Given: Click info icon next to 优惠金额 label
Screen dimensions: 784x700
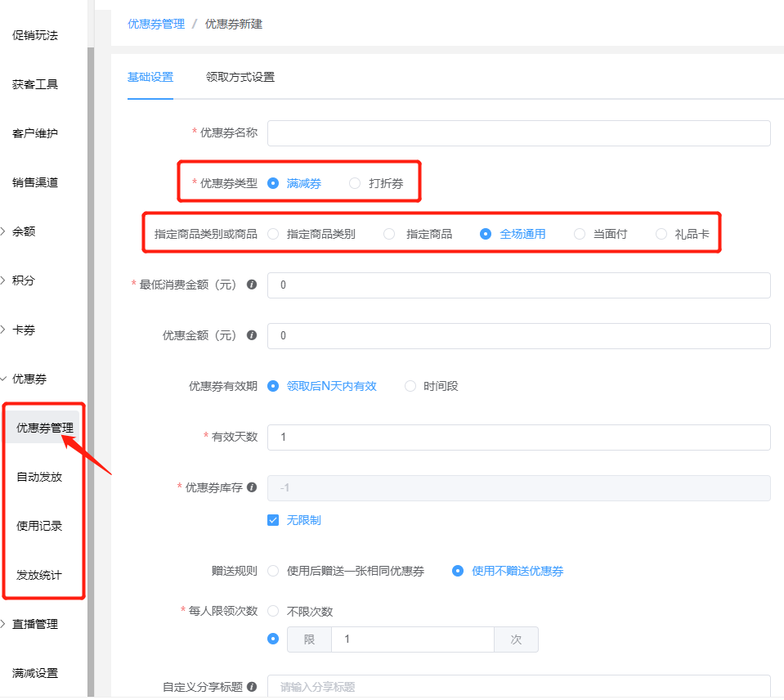Looking at the screenshot, I should pos(252,335).
